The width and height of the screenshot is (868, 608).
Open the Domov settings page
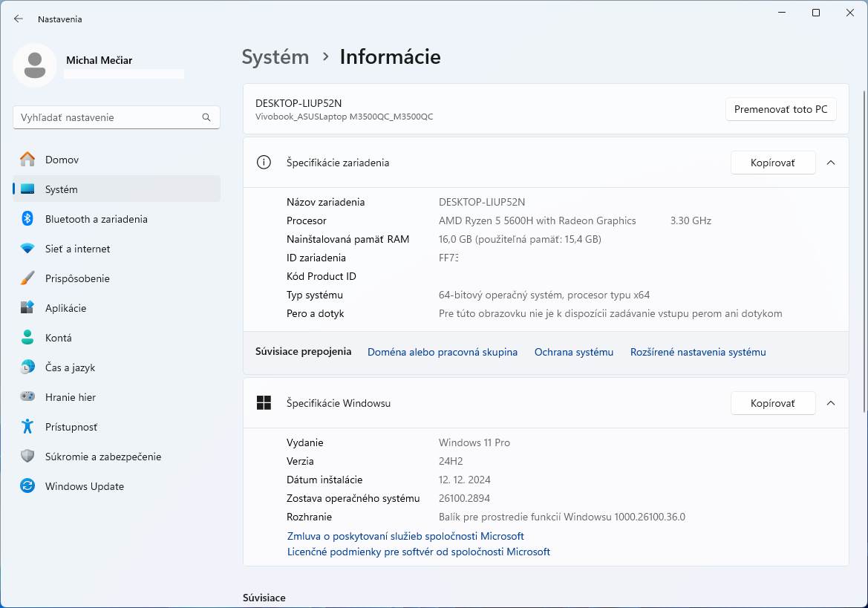(x=117, y=160)
